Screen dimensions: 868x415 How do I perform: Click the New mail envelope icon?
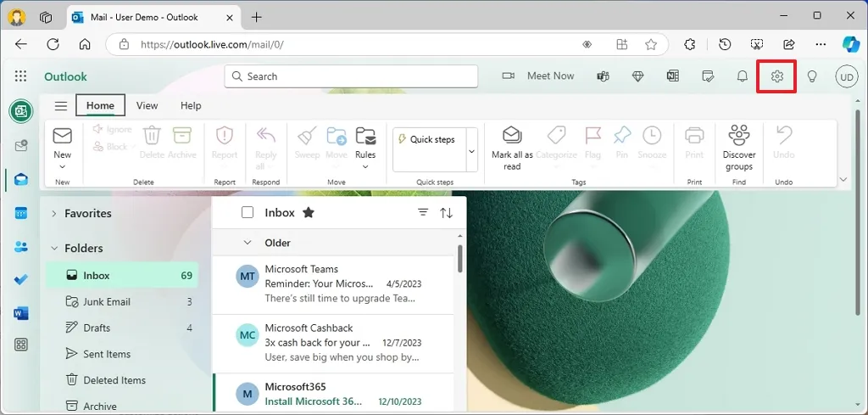point(63,136)
